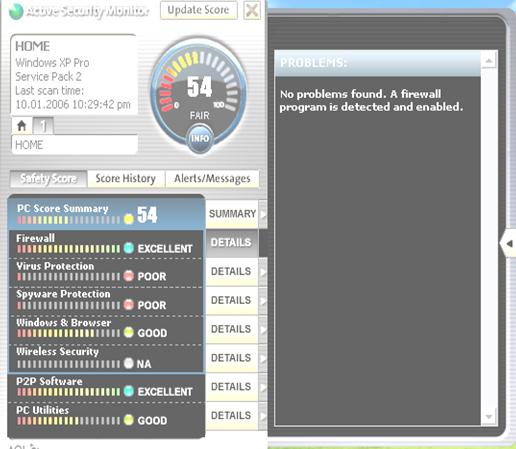Click the HOME name input field
The height and width of the screenshot is (449, 516).
click(x=74, y=145)
